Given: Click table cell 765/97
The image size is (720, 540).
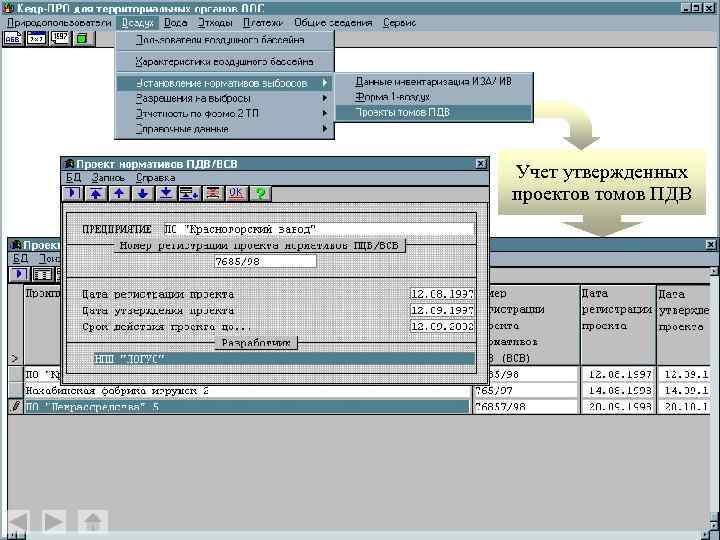Looking at the screenshot, I should click(526, 391).
